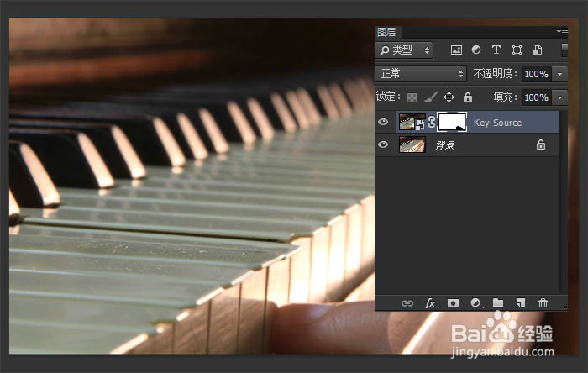Click the 背景 layer thumbnail
588x373 pixels.
412,144
